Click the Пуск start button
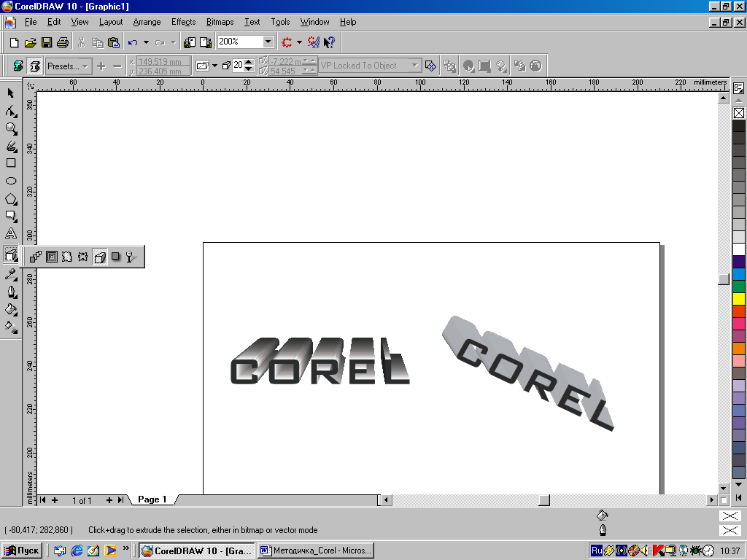This screenshot has width=747, height=560. coord(21,551)
